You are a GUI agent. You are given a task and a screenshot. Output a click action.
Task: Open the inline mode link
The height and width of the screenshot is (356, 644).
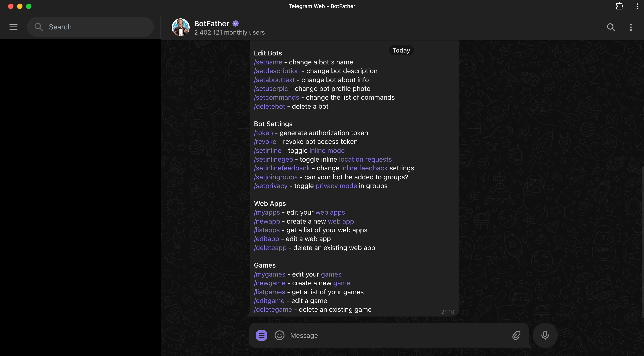coord(327,151)
